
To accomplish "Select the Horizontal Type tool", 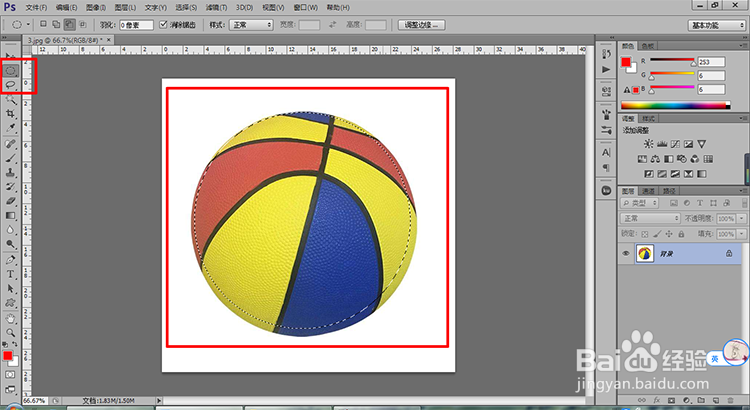I will (x=11, y=275).
